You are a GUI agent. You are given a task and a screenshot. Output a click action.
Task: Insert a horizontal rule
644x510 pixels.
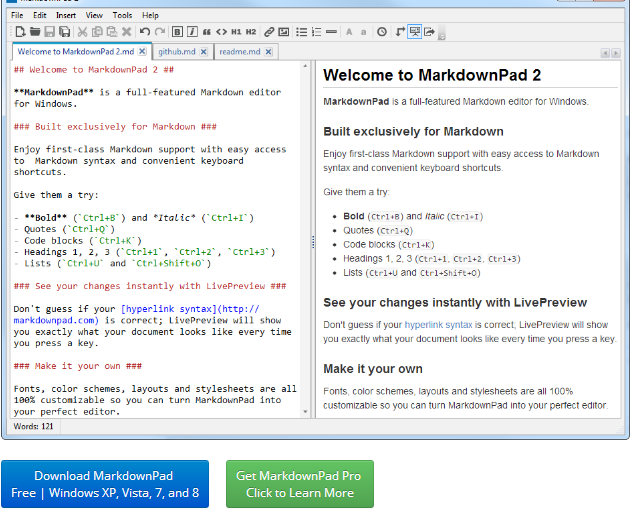pos(331,32)
